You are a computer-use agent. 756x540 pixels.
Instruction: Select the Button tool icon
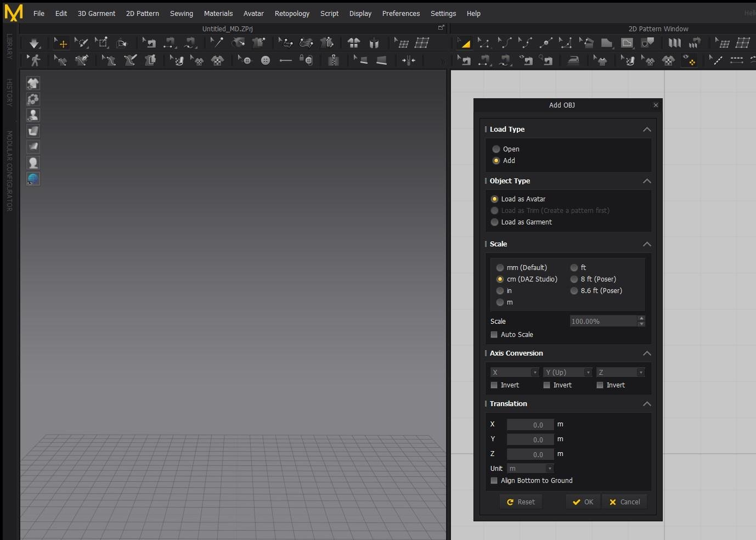266,60
